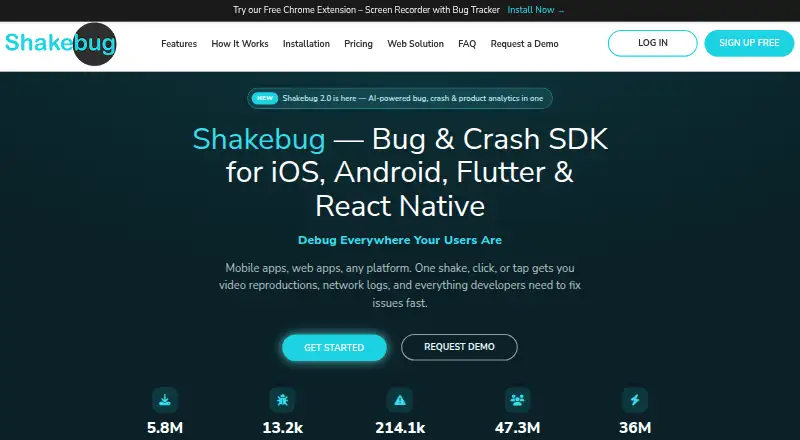The width and height of the screenshot is (800, 440).
Task: Click the LOG IN button
Action: click(x=653, y=43)
